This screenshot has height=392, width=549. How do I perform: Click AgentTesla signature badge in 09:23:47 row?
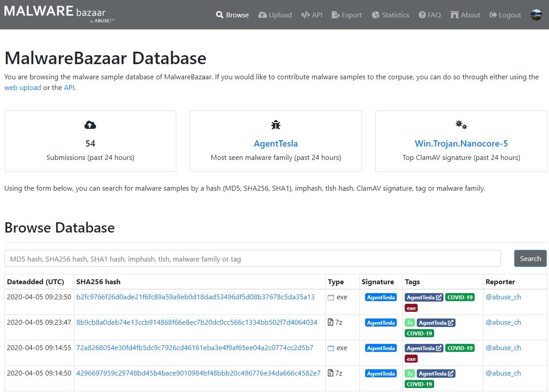point(381,323)
